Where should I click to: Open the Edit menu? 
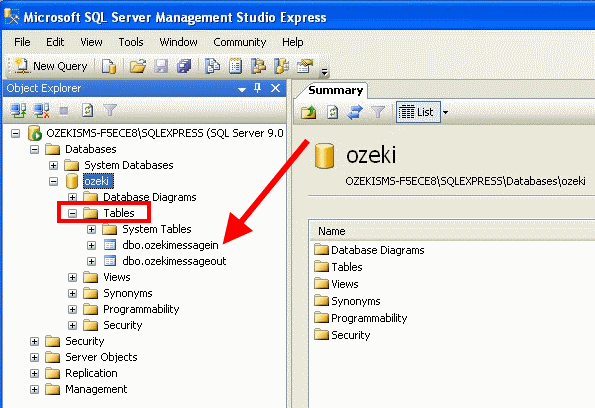[55, 42]
